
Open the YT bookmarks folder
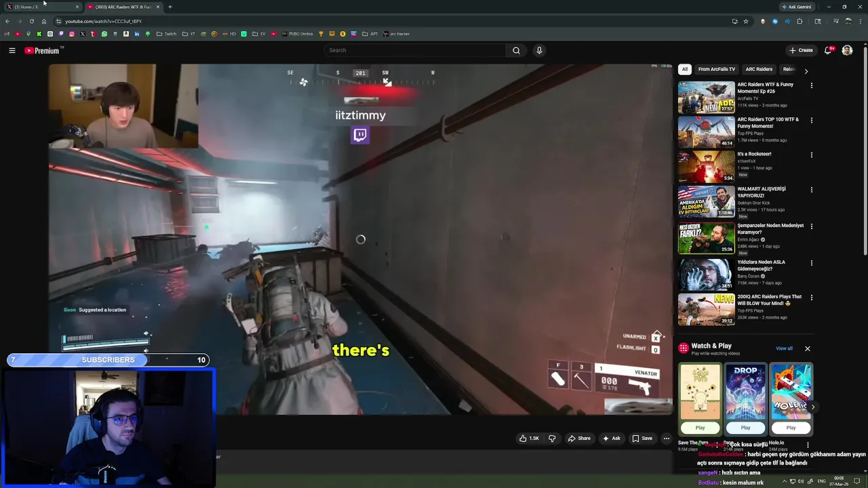189,34
